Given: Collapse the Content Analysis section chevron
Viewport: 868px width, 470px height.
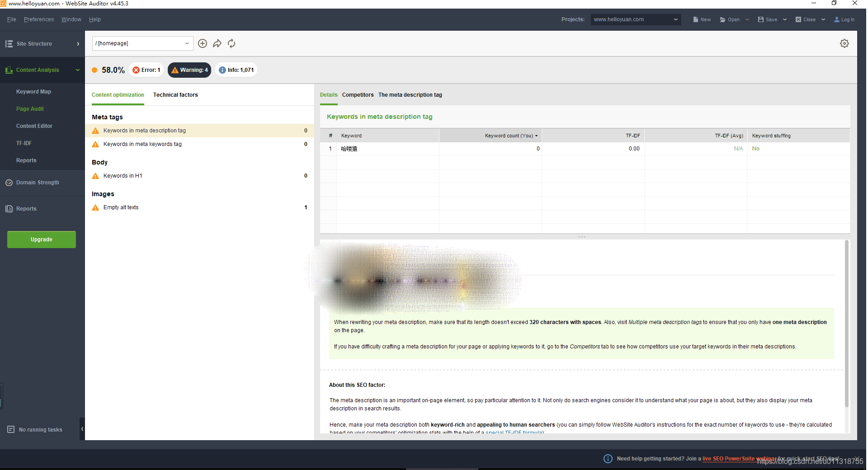Looking at the screenshot, I should [78, 70].
